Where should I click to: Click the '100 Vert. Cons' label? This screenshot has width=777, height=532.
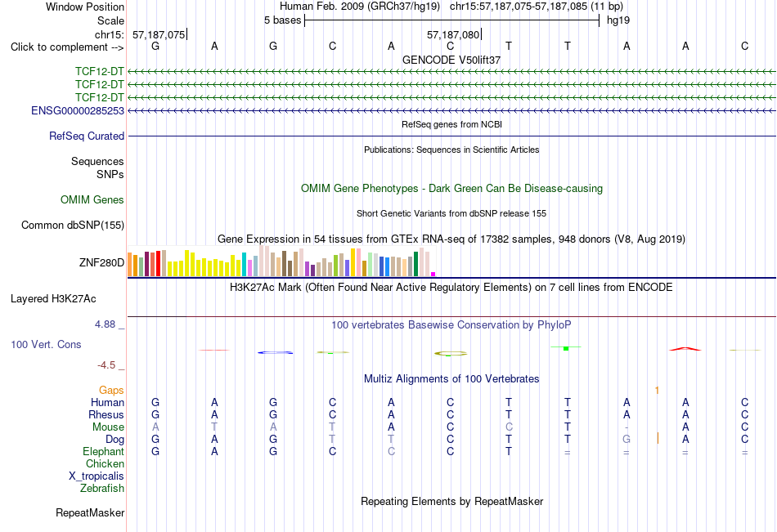coord(46,344)
